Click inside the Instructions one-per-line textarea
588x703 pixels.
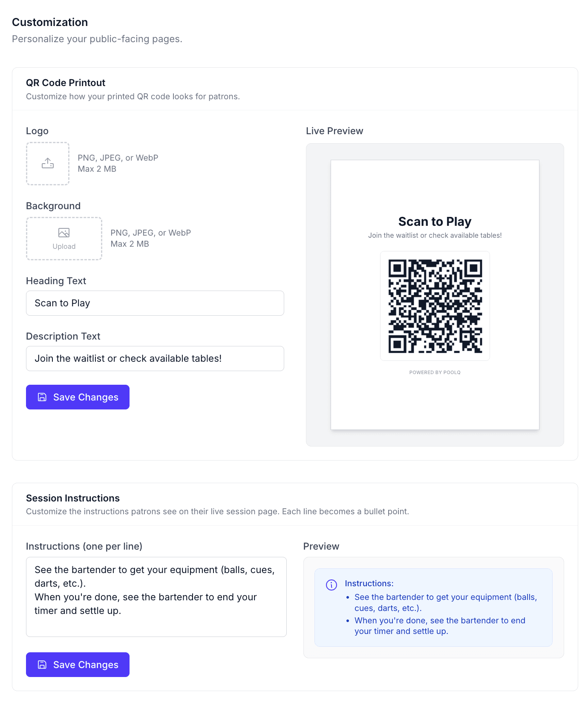[x=156, y=597]
